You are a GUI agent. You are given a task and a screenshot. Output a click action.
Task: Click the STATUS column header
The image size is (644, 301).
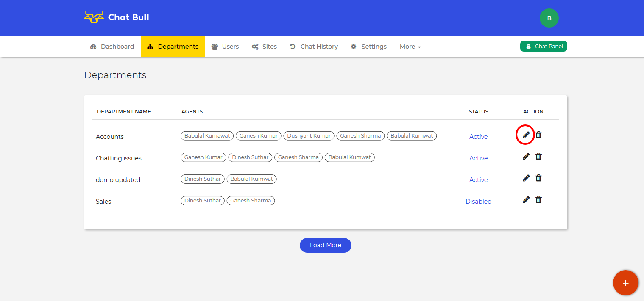tap(479, 112)
